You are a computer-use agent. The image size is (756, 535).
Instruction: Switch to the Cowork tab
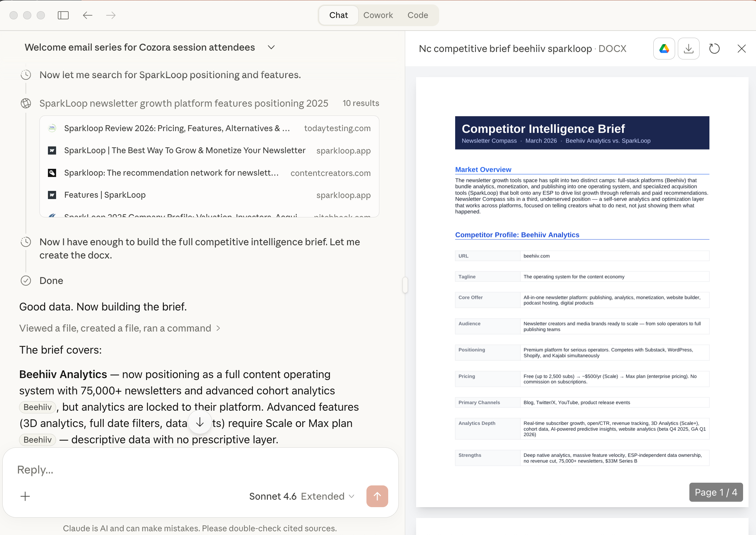(378, 15)
